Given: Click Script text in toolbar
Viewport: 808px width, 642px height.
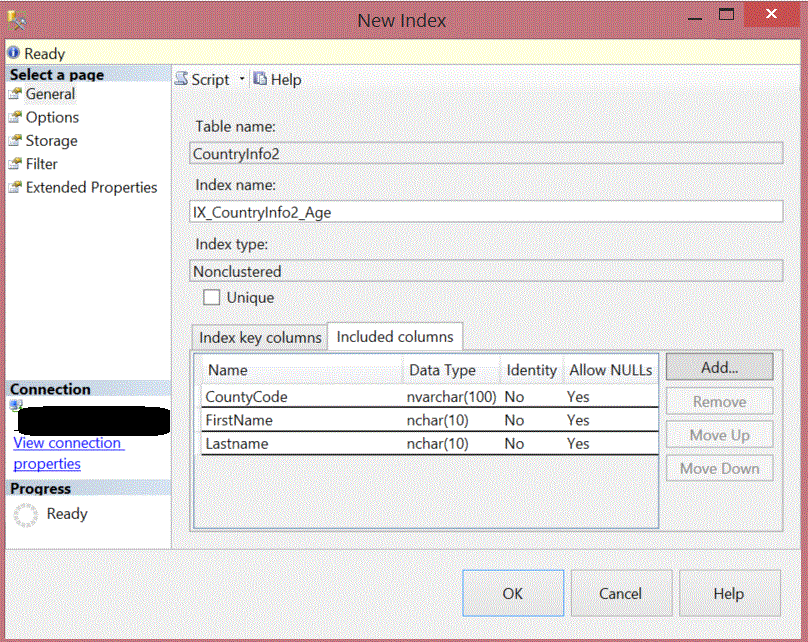Looking at the screenshot, I should [210, 79].
